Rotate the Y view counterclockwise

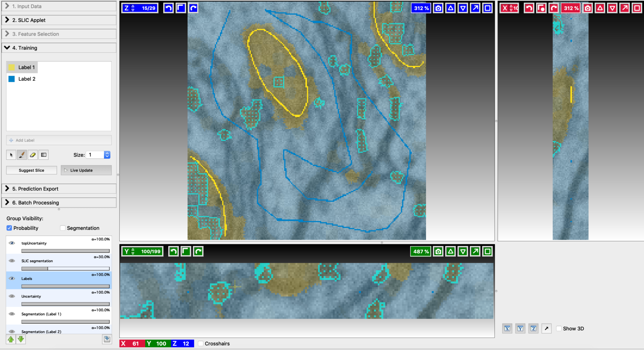(174, 251)
